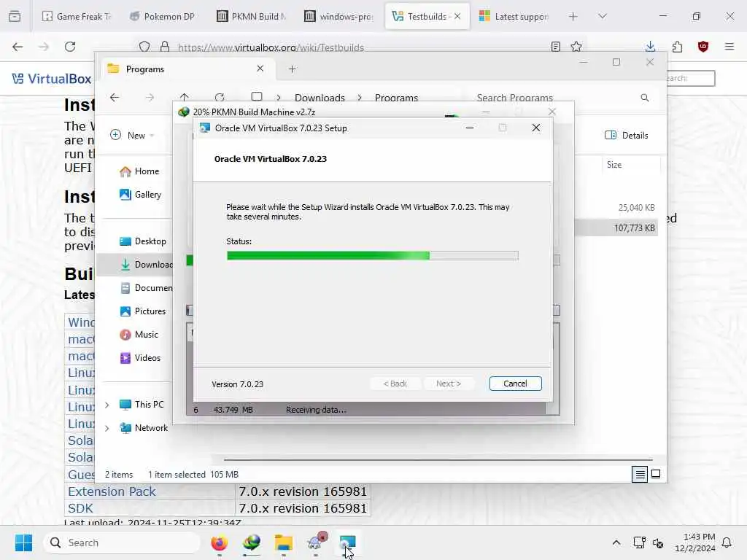Click the network status tray icon

(639, 542)
